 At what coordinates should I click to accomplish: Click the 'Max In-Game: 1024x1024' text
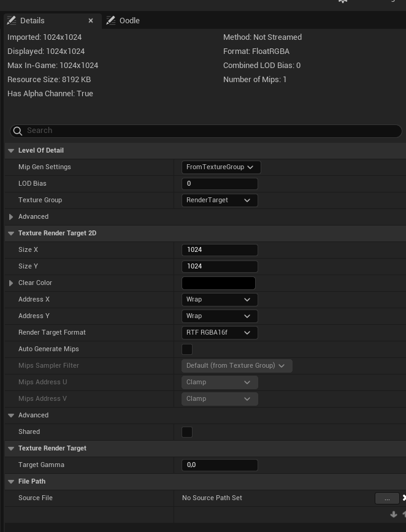coord(53,66)
